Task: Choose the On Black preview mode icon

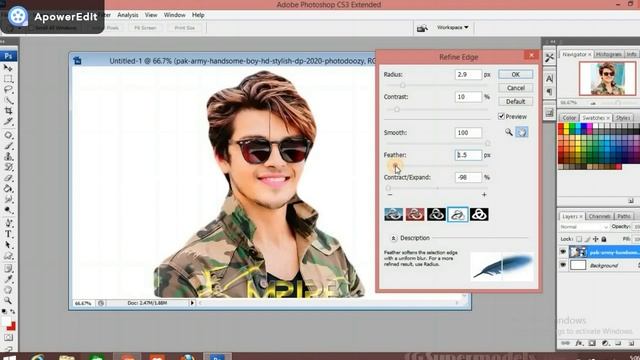Action: [436, 214]
